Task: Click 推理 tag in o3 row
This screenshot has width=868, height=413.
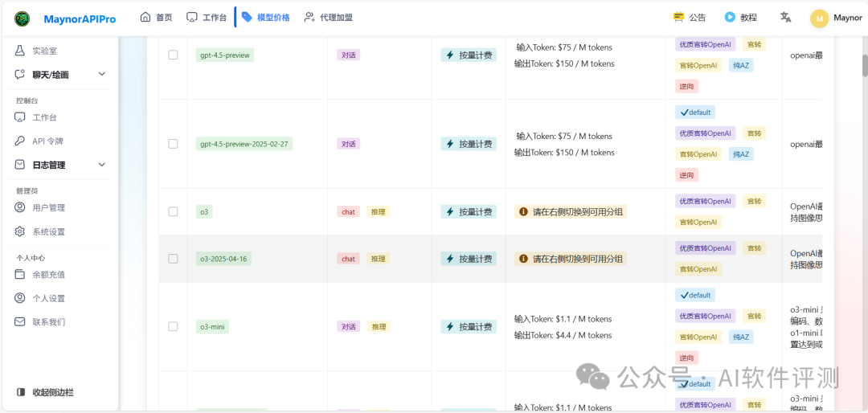Action: point(378,211)
